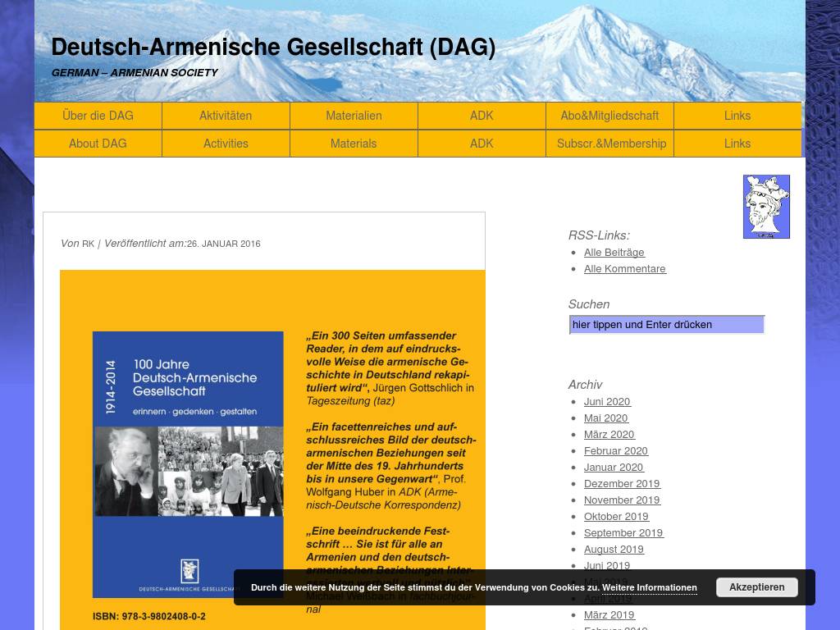Select the Subscr.&Membership menu item
Screen dimensions: 840x630
[x=611, y=144]
